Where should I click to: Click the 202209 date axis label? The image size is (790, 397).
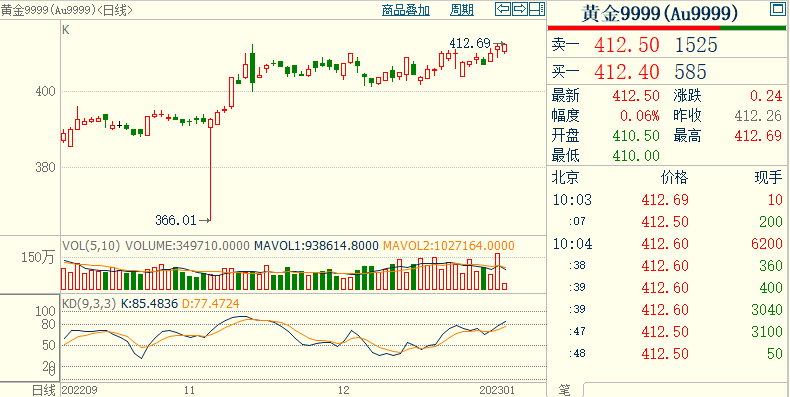[79, 390]
